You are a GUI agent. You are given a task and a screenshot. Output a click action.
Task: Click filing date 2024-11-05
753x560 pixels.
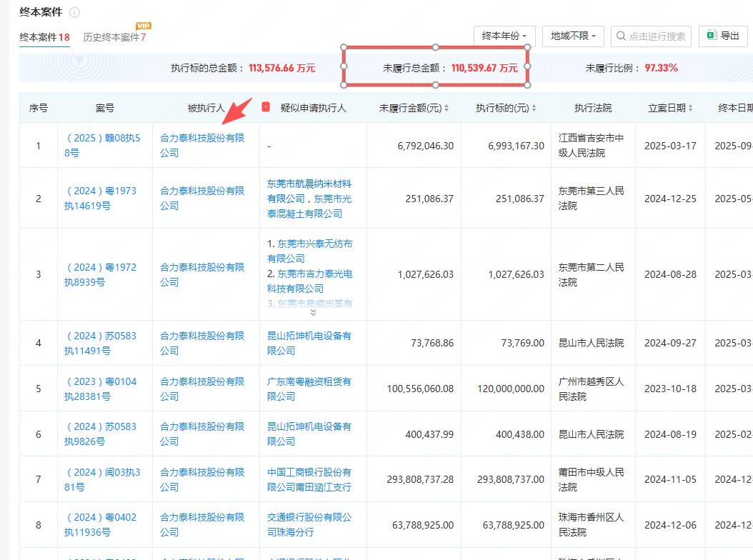[x=670, y=480]
